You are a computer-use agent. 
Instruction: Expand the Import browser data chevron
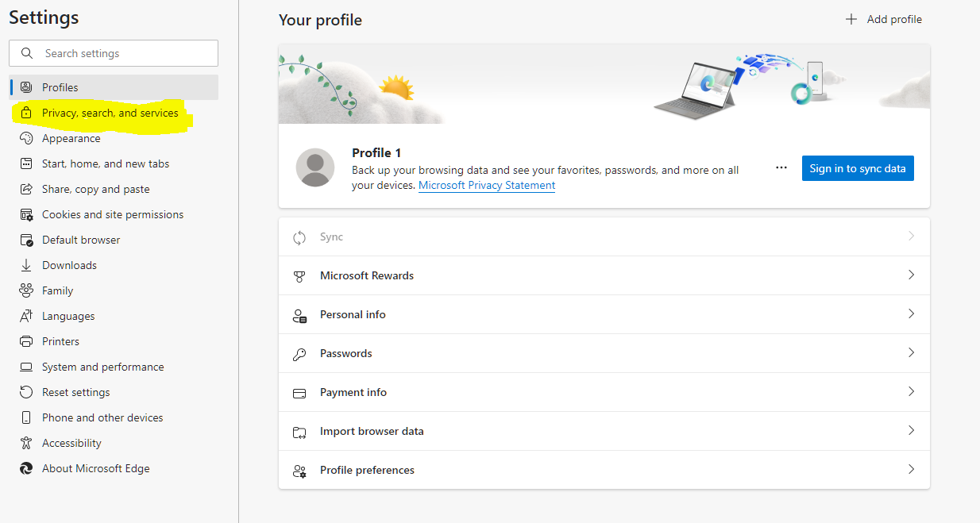pos(911,431)
